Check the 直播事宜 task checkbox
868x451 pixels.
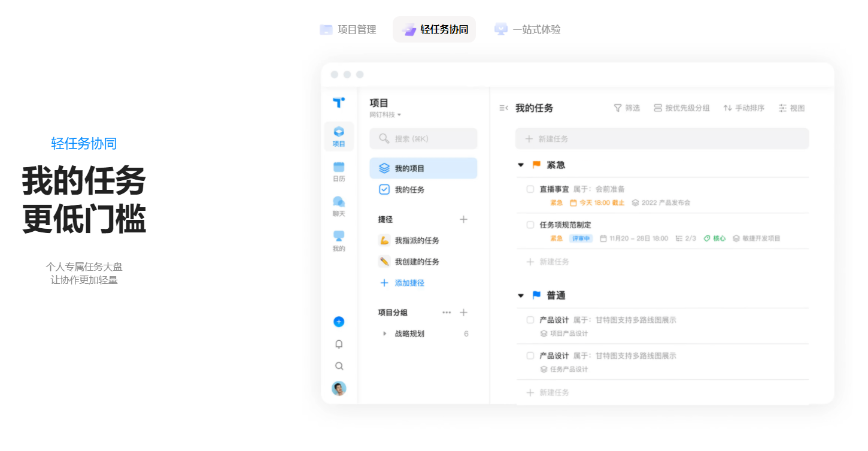click(x=530, y=189)
